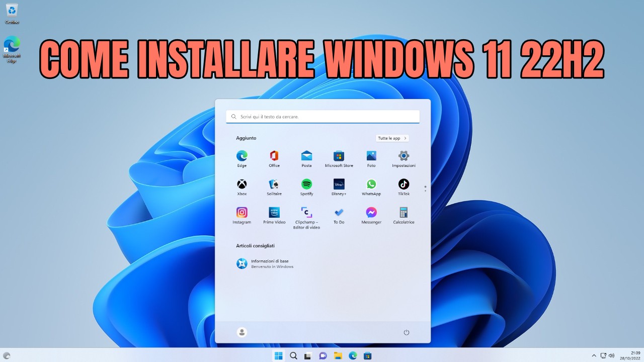Image resolution: width=644 pixels, height=362 pixels.
Task: Open the Cestino recycle bin desktop icon
Action: click(12, 14)
